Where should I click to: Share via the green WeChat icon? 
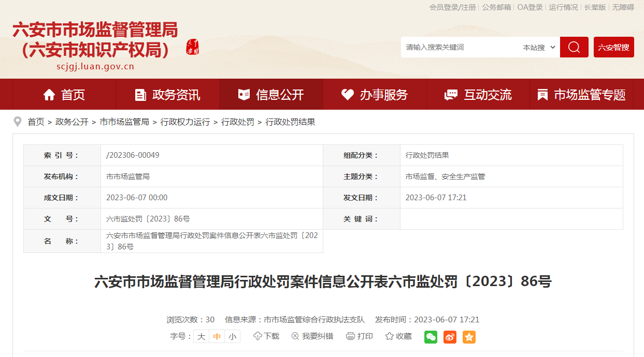[x=431, y=337]
